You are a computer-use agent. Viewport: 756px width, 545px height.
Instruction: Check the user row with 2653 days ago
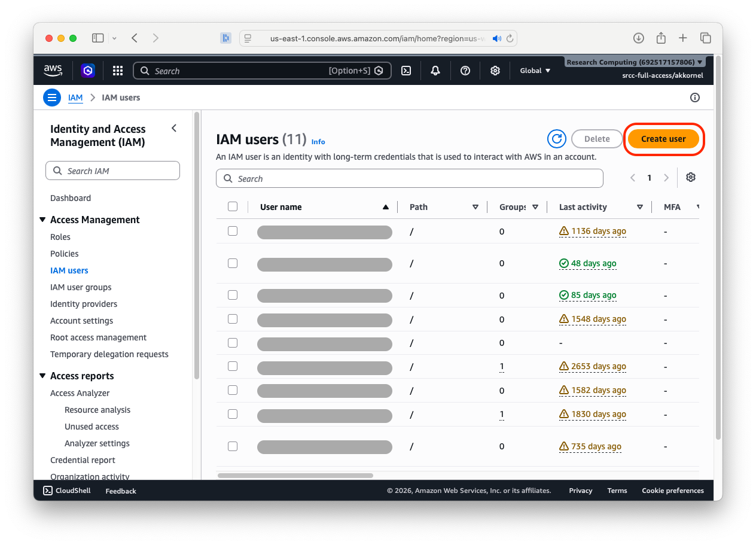click(x=233, y=366)
